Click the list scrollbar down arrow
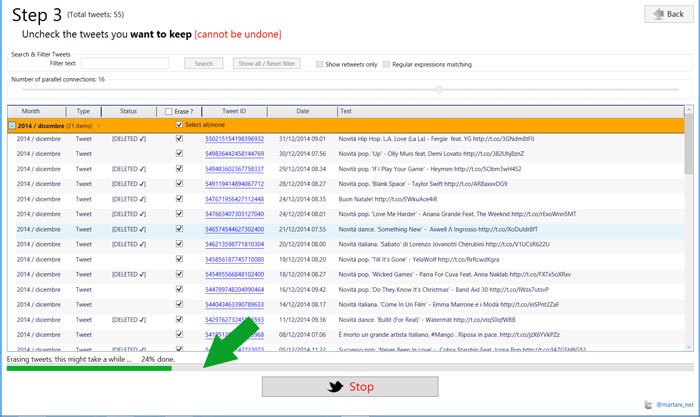Image resolution: width=700 pixels, height=417 pixels. point(689,347)
